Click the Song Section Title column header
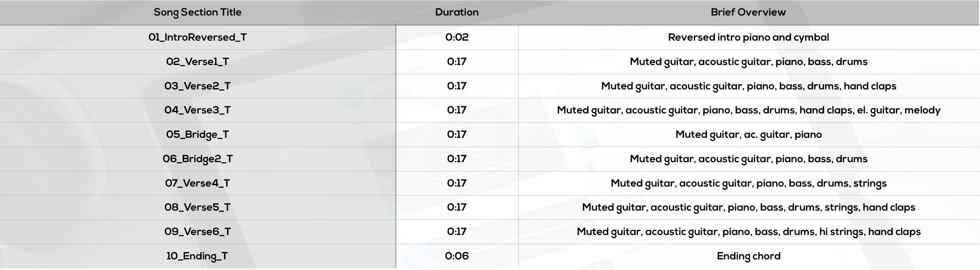This screenshot has width=980, height=270. point(197,12)
